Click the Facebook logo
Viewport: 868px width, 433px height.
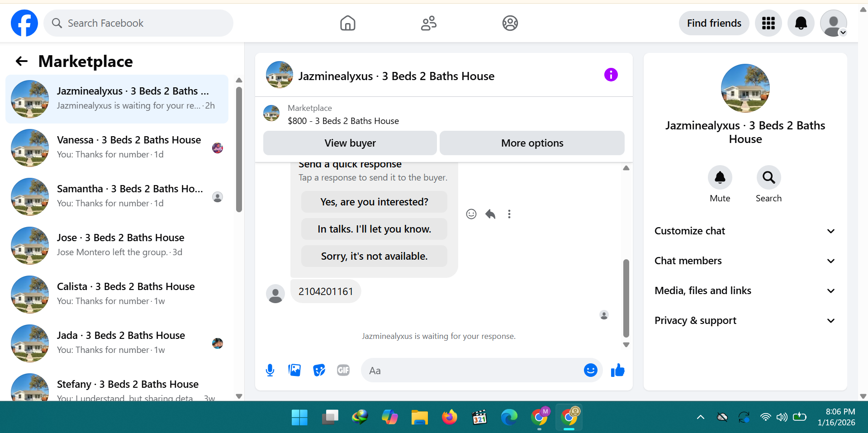point(24,23)
